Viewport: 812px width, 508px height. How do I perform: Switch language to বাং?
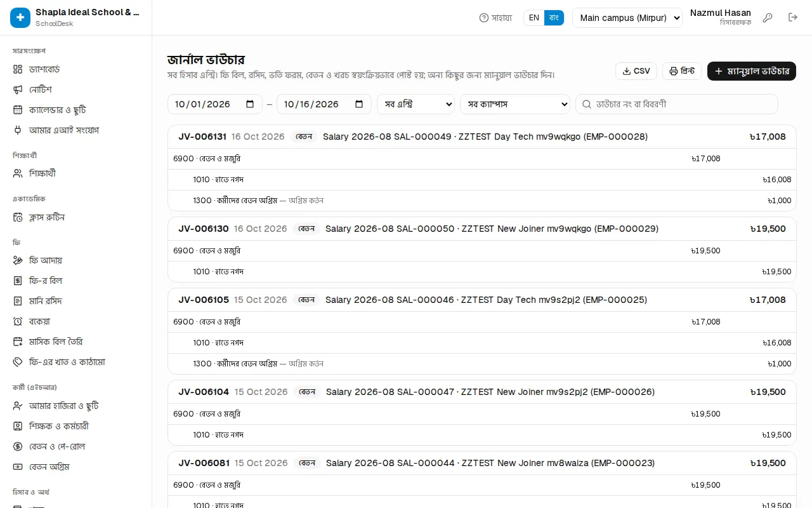point(554,18)
